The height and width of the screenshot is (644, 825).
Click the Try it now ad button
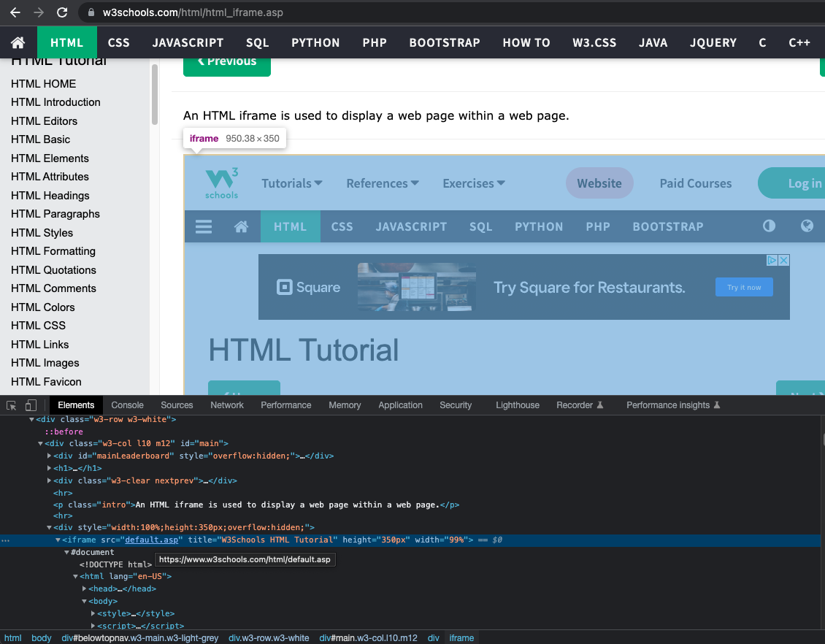tap(744, 287)
